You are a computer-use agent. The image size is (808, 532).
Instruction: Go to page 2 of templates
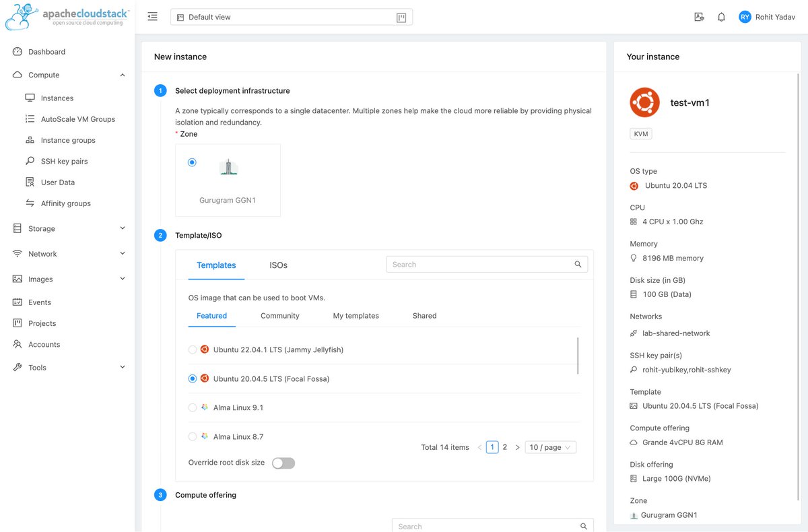click(x=504, y=446)
